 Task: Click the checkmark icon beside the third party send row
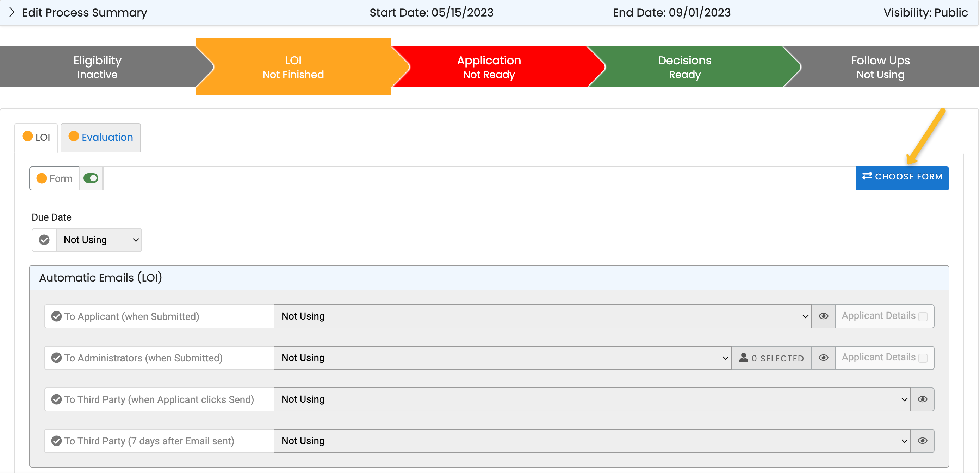tap(56, 399)
